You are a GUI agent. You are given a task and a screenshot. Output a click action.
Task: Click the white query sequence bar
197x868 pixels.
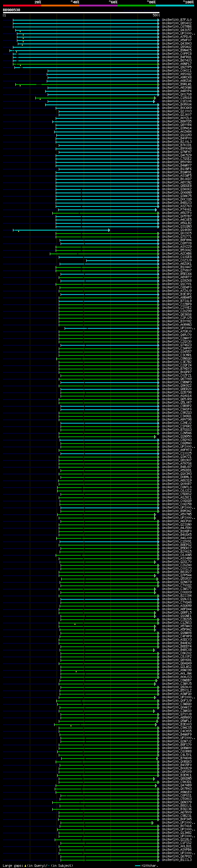click(x=81, y=13)
